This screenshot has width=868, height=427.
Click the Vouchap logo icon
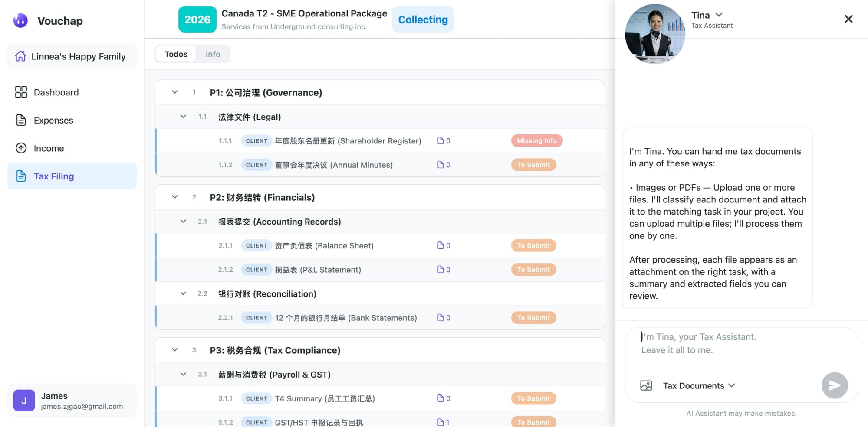20,20
